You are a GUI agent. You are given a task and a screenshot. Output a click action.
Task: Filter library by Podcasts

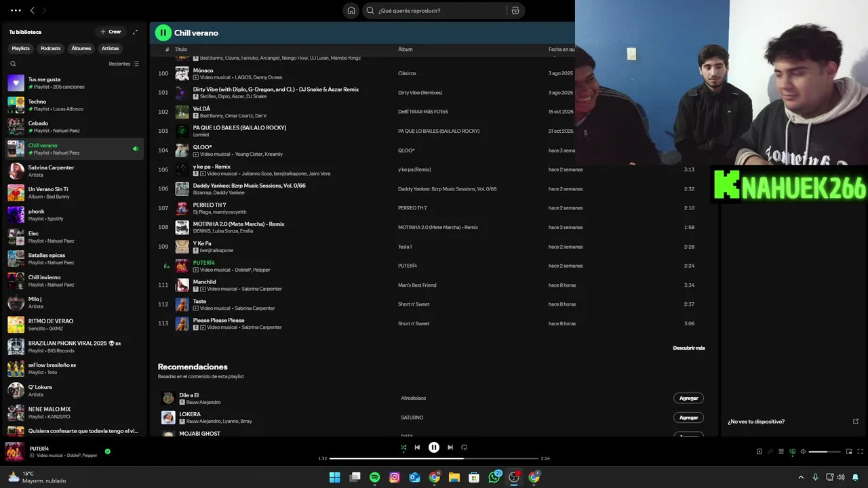[x=50, y=49]
